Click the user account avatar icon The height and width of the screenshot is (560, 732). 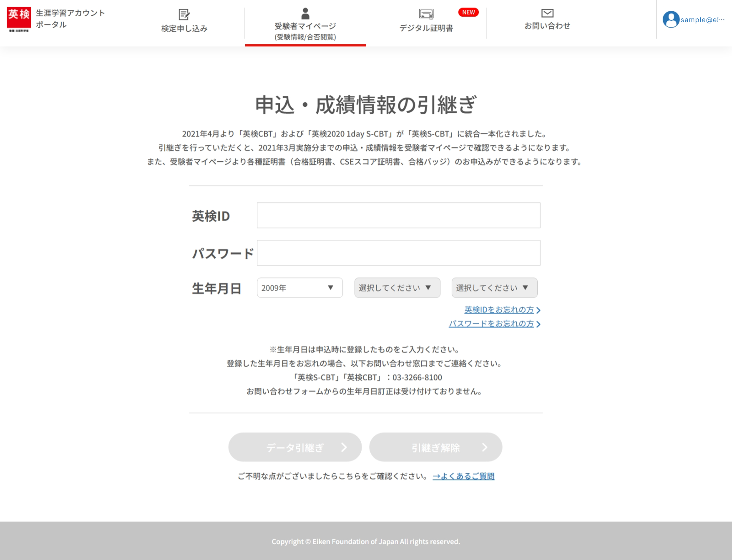671,20
